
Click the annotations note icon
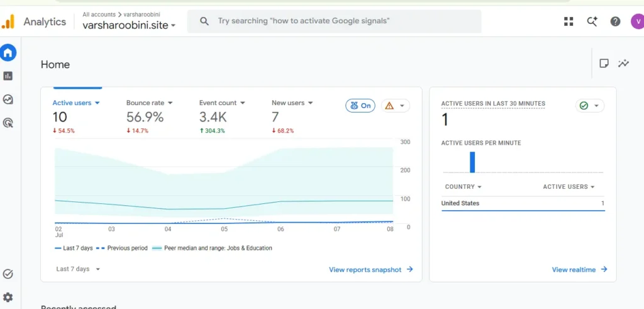[604, 64]
